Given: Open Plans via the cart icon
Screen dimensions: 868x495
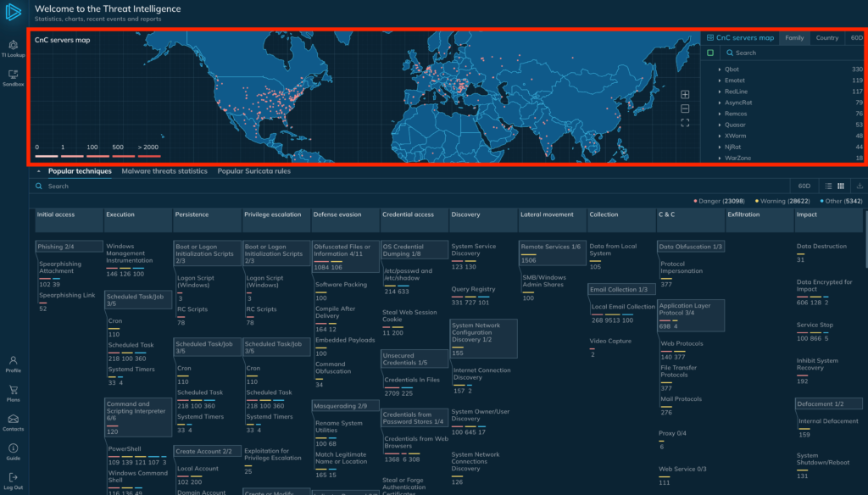Looking at the screenshot, I should tap(14, 393).
